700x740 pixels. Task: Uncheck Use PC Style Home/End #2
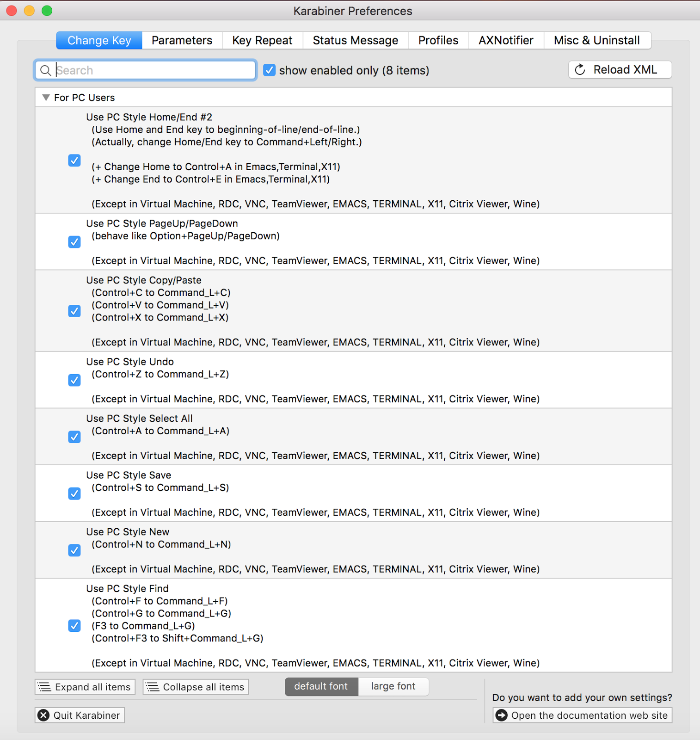click(74, 160)
